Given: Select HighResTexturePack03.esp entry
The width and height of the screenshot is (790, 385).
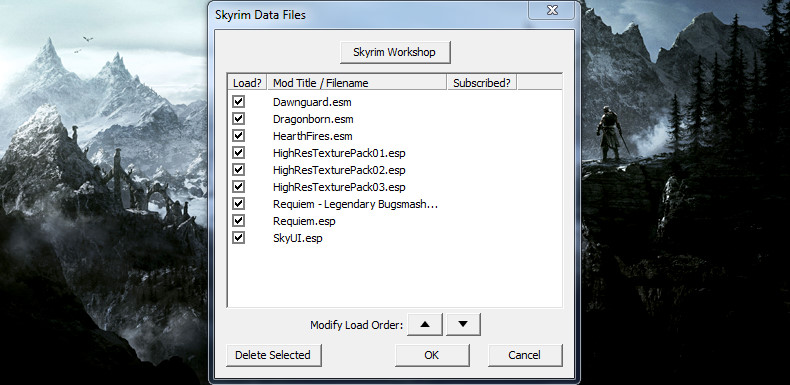Looking at the screenshot, I should click(339, 187).
